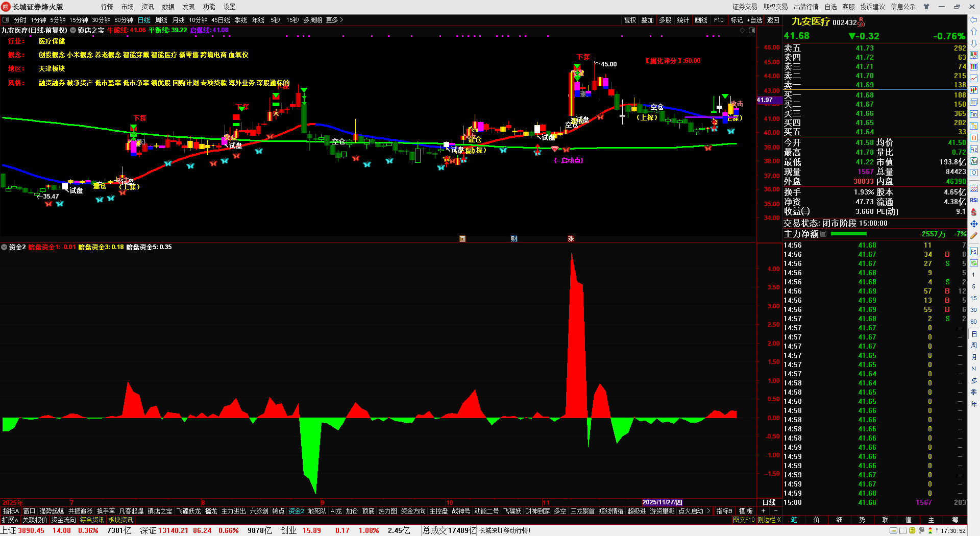The width and height of the screenshot is (980, 536).
Task: Click 证券交易 in title bar
Action: tap(745, 7)
